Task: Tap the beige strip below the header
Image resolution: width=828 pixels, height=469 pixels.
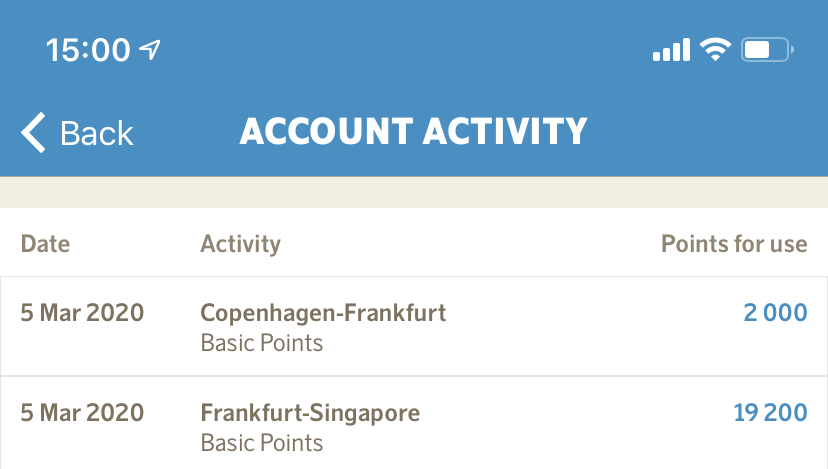Action: [x=414, y=192]
